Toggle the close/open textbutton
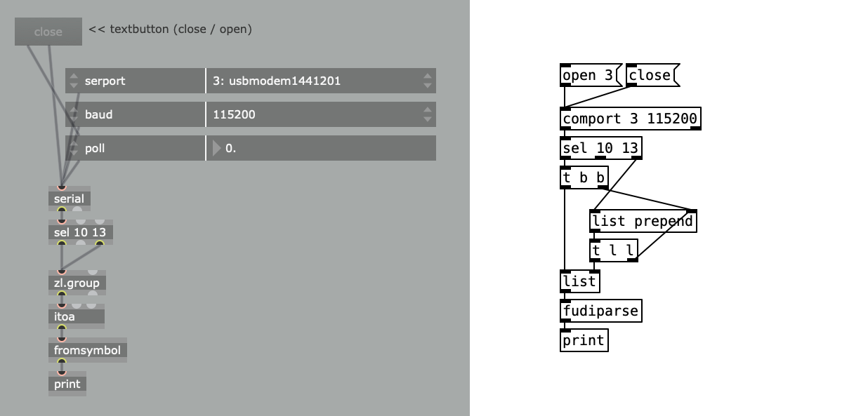This screenshot has height=416, width=868. click(48, 32)
